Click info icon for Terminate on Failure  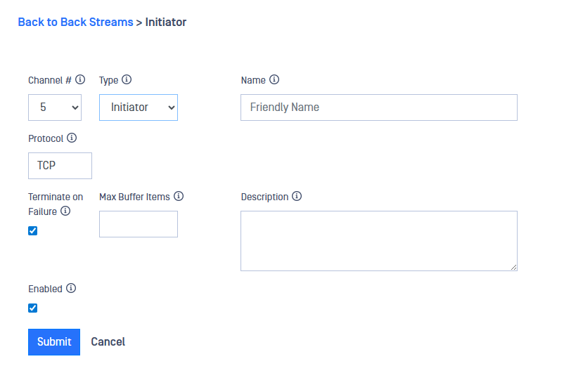[x=65, y=211]
